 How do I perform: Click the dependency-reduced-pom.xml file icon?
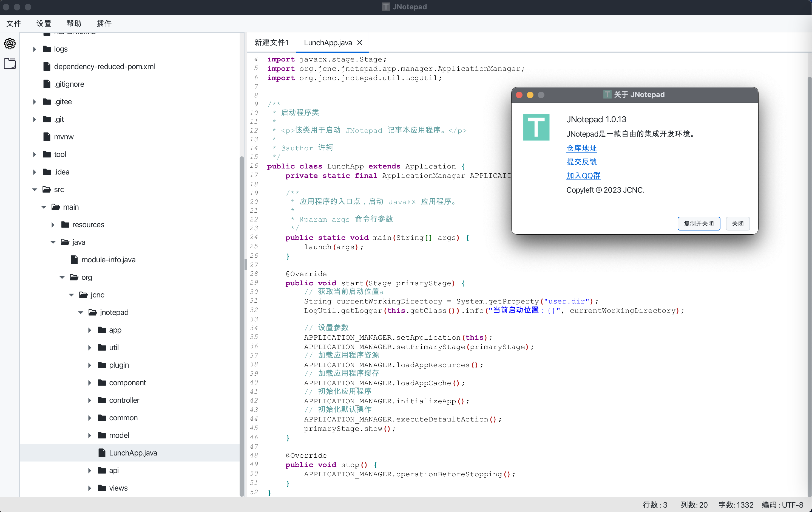pyautogui.click(x=47, y=66)
